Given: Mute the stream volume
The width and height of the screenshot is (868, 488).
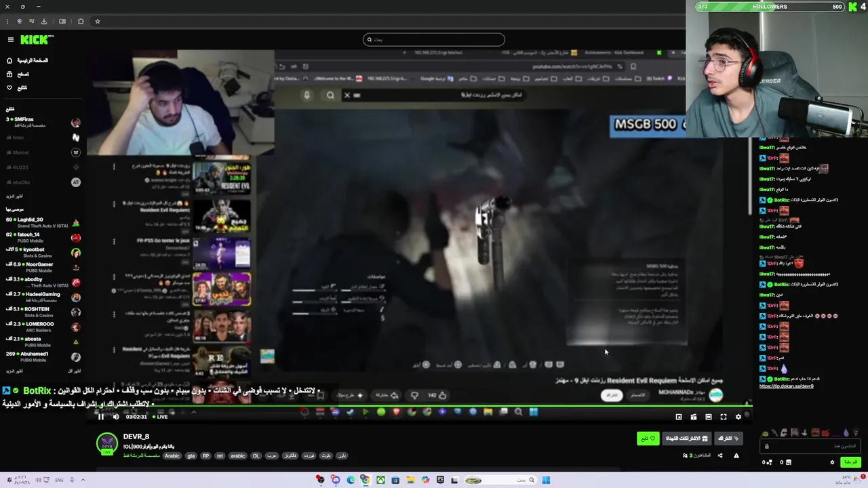Looking at the screenshot, I should [x=115, y=417].
